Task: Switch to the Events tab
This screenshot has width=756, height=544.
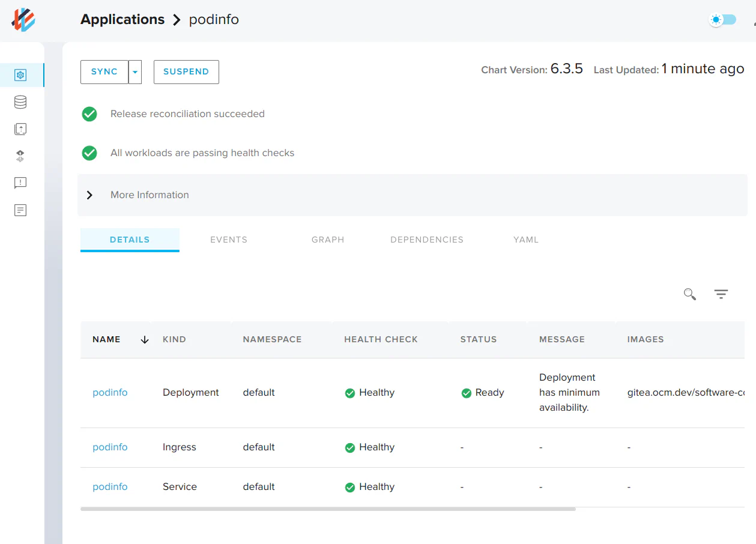Action: point(229,240)
